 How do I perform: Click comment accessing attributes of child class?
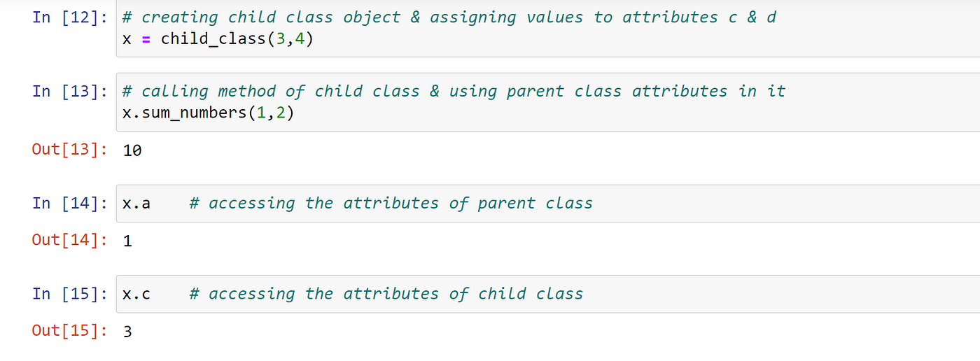click(386, 294)
